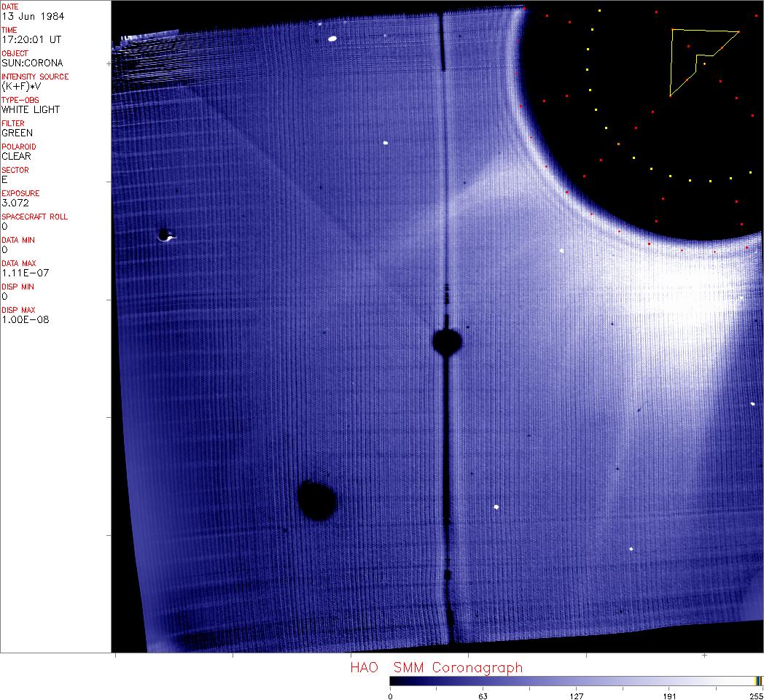Click the yellow end cap of the color bar
Screen dimensions: 764x700
tap(758, 680)
